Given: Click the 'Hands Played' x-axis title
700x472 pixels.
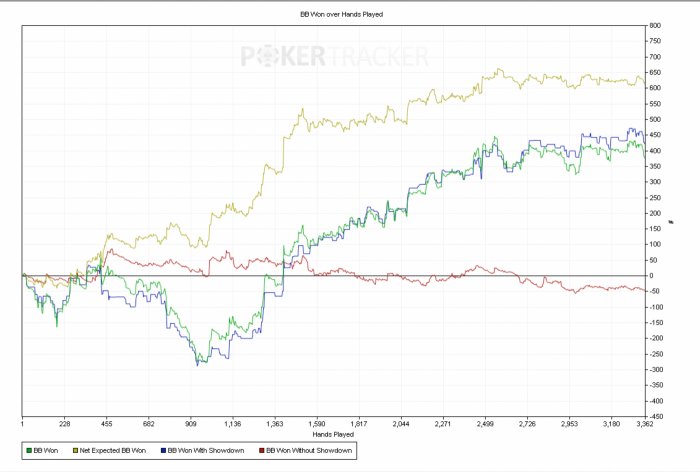Looking at the screenshot, I should click(333, 434).
